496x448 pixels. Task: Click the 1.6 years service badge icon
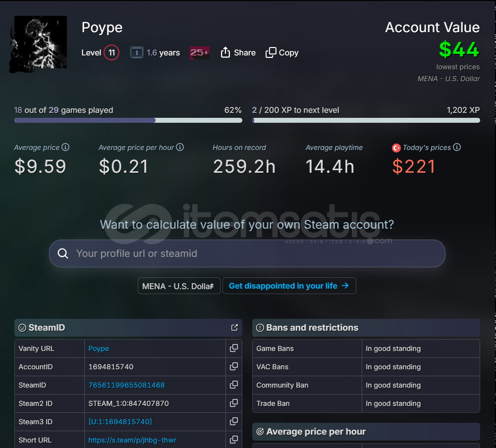coord(137,52)
